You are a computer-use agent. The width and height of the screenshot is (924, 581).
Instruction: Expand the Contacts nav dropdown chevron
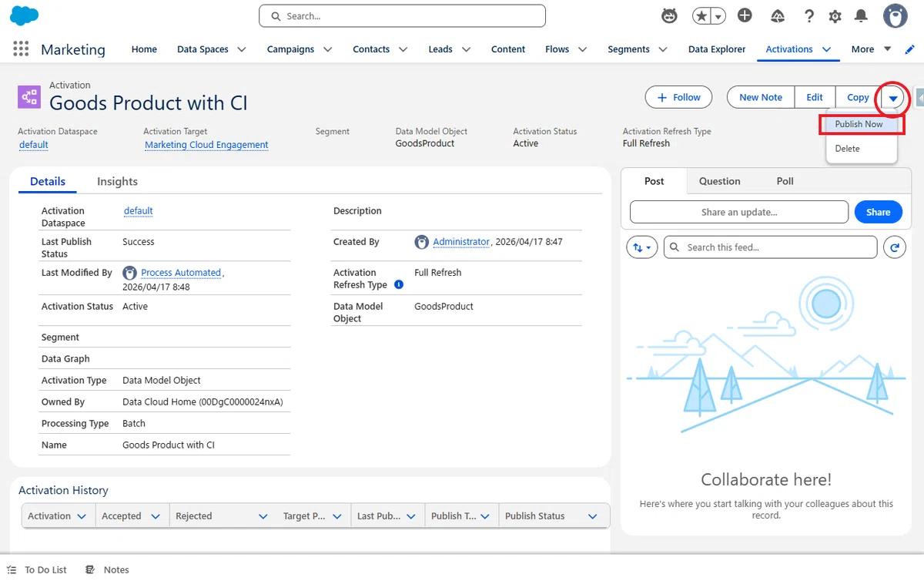click(x=403, y=49)
